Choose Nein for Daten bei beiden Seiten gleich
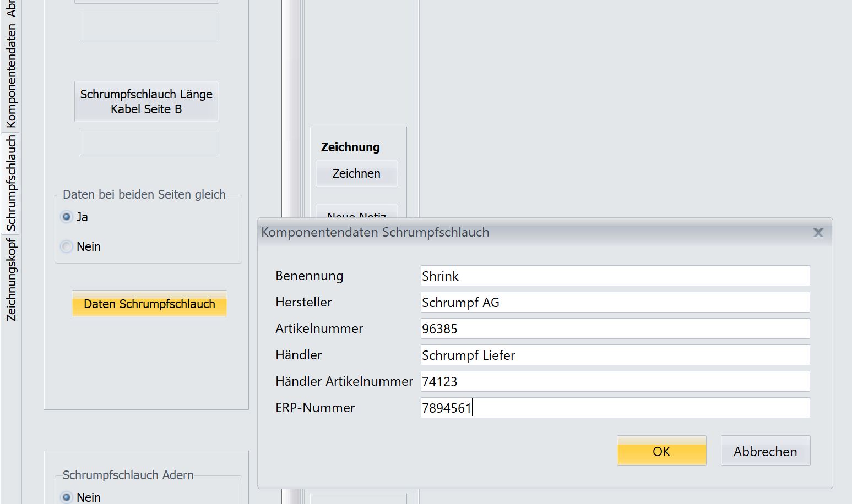Screen dimensions: 852x504 point(67,246)
